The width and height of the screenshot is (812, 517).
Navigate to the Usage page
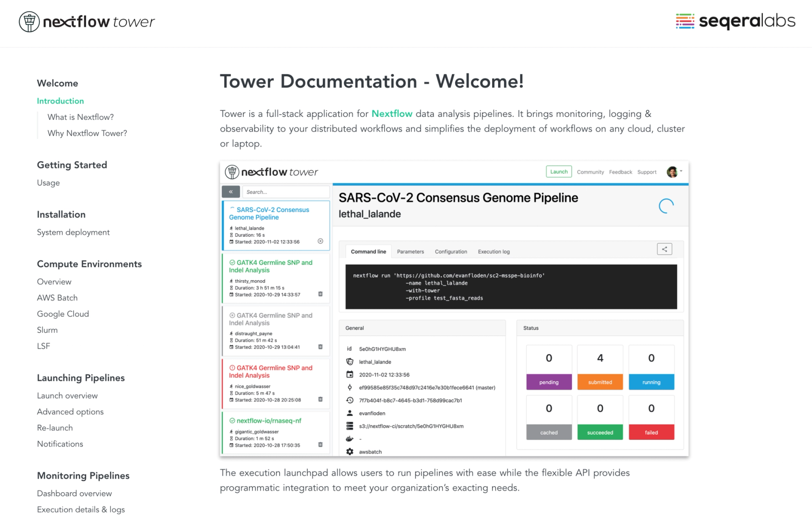coord(48,183)
